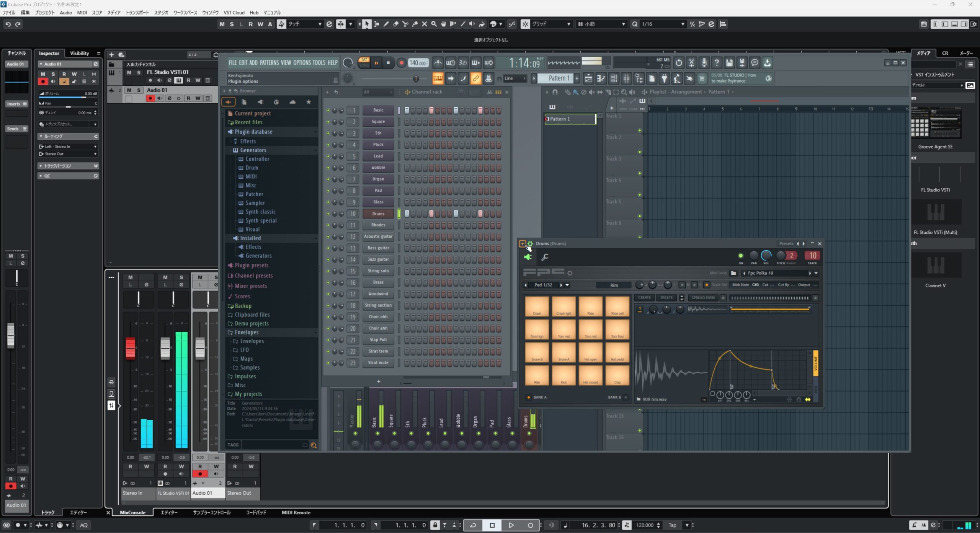Open the Cubase snap type グリッド dropdown
980x533 pixels.
click(x=551, y=24)
